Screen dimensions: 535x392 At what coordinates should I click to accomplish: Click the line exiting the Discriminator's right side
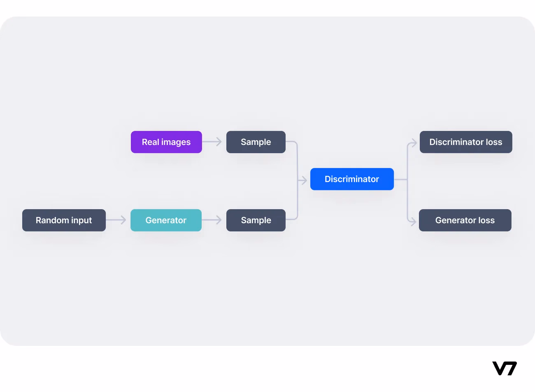[400, 180]
